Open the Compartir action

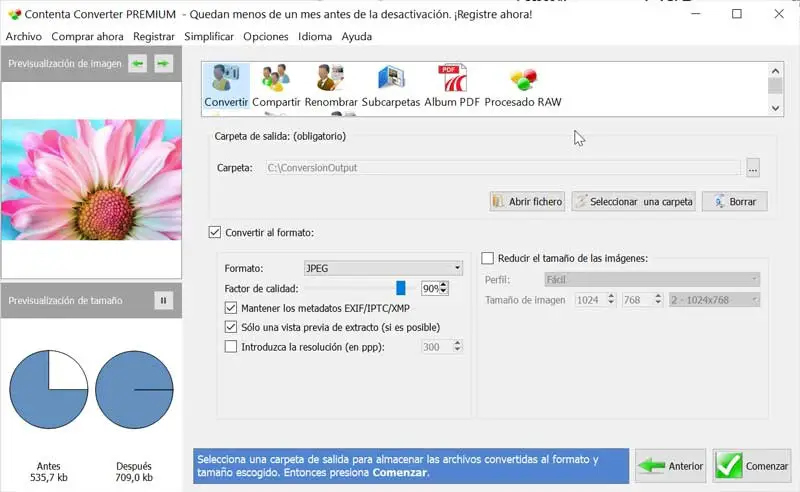[276, 86]
